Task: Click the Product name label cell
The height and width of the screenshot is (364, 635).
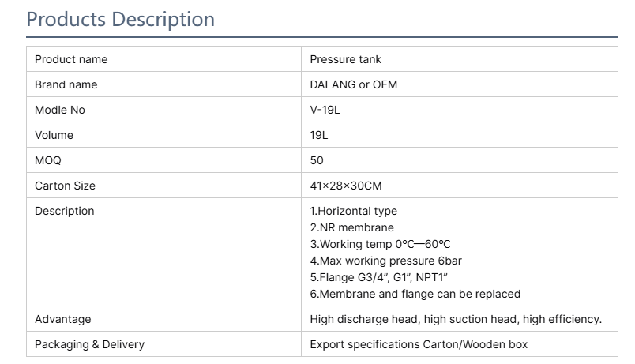Action: [x=71, y=59]
